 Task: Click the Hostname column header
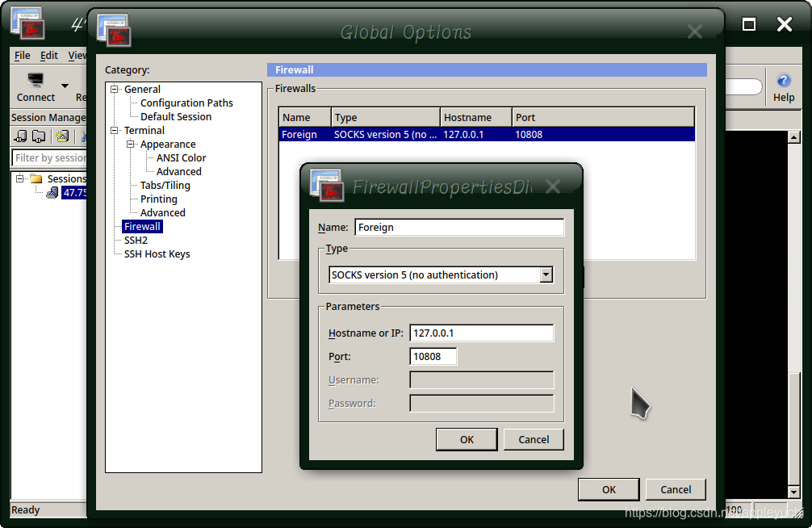click(x=476, y=118)
